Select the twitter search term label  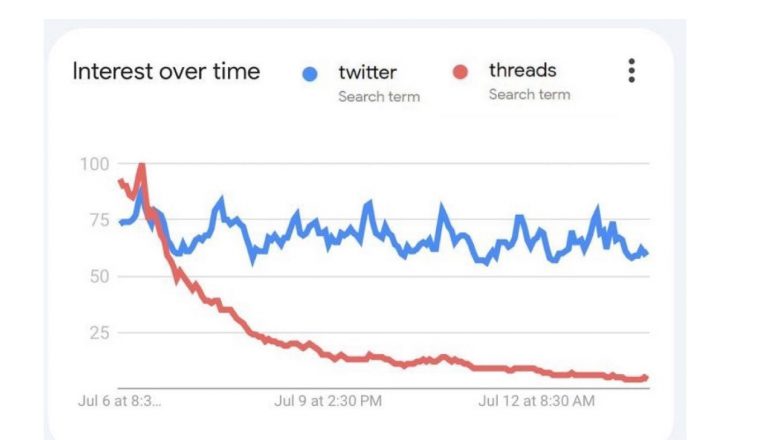click(367, 72)
